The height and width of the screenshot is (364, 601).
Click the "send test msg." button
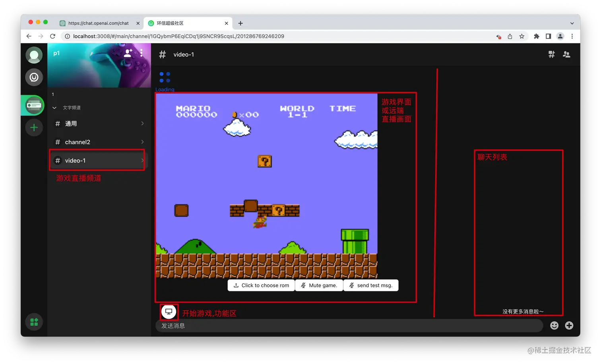[371, 285]
